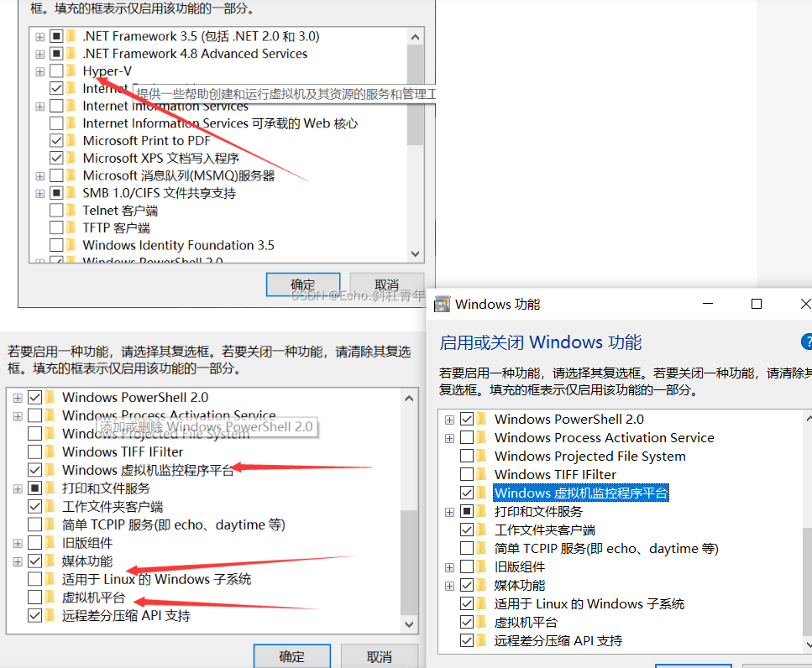Check 适用于 Linux 的 Windows 子系统 in left list

pyautogui.click(x=34, y=579)
